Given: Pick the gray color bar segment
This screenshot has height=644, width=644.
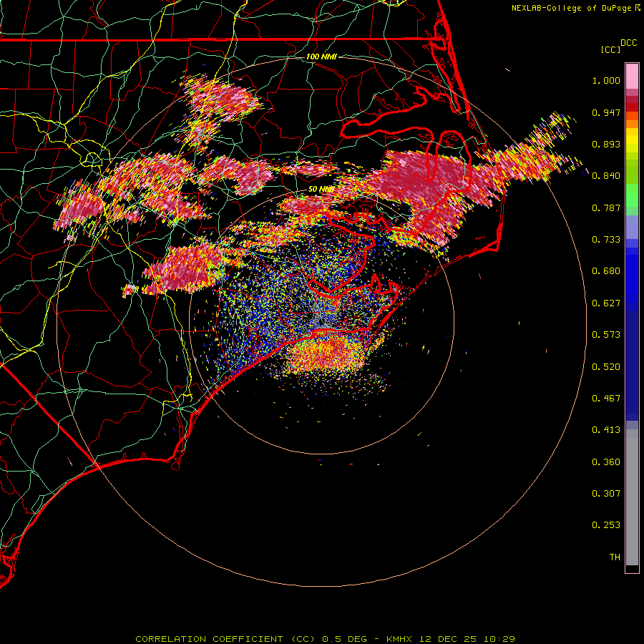Looking at the screenshot, I should (x=632, y=497).
